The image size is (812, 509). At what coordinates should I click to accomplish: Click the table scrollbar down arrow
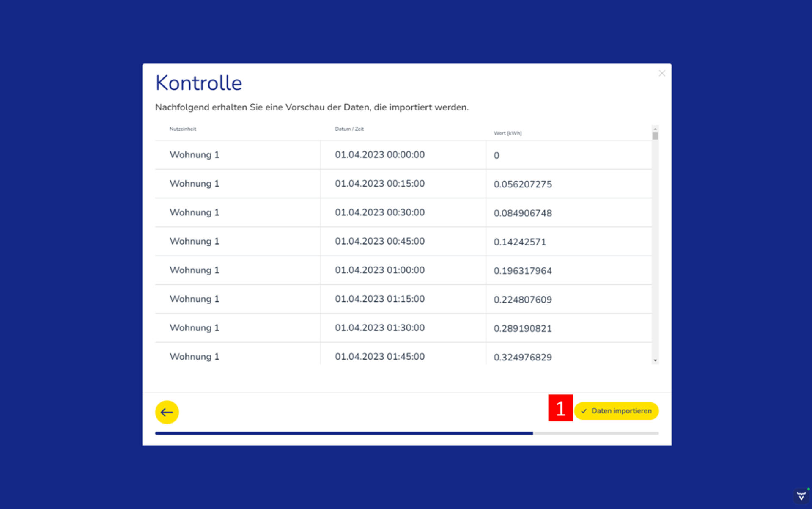[x=655, y=360]
